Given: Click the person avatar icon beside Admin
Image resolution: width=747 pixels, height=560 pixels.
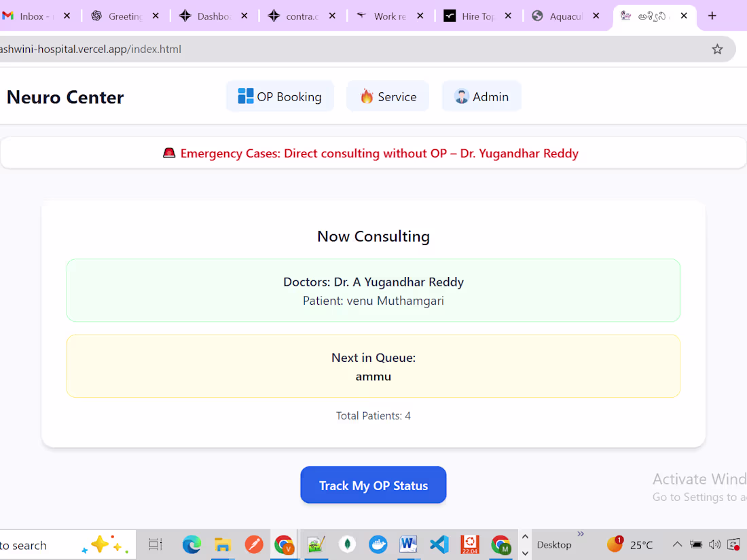Looking at the screenshot, I should [x=461, y=96].
